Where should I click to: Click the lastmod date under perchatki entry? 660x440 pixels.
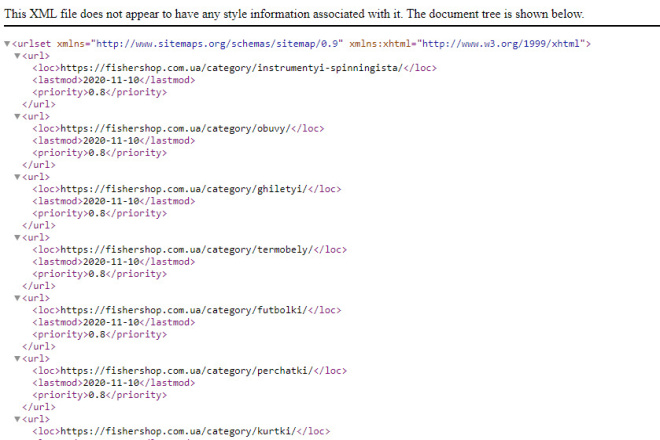(111, 383)
